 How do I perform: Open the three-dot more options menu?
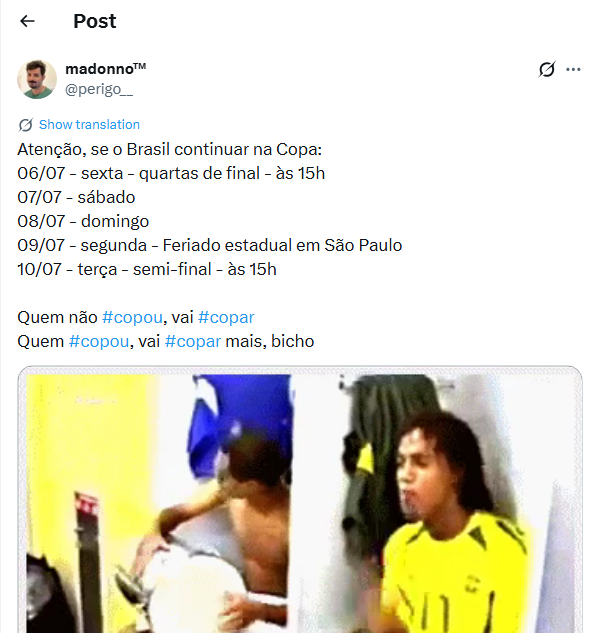pos(573,69)
